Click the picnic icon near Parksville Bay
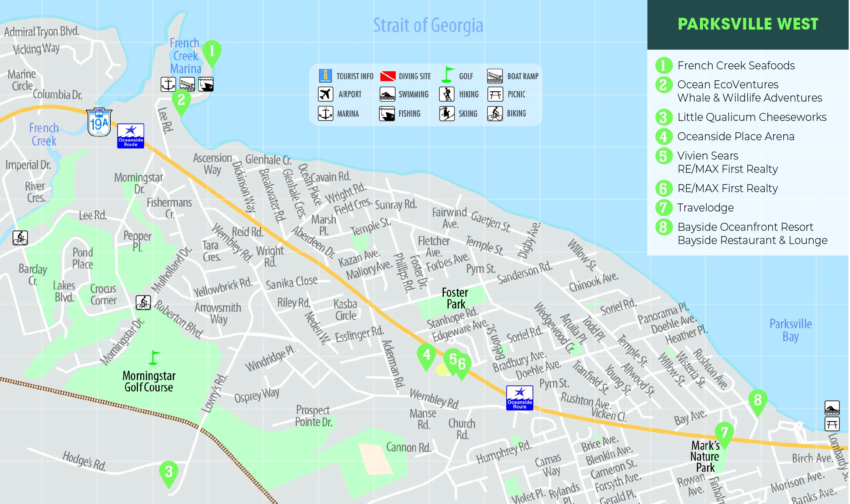The height and width of the screenshot is (504, 850). (x=832, y=424)
